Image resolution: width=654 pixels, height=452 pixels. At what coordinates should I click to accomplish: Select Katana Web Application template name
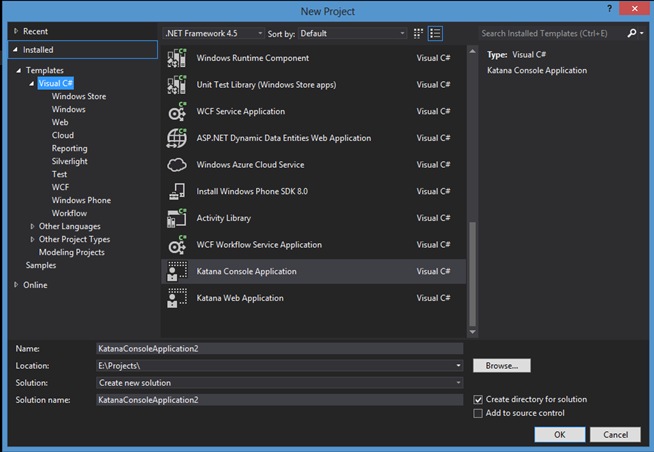(x=240, y=298)
